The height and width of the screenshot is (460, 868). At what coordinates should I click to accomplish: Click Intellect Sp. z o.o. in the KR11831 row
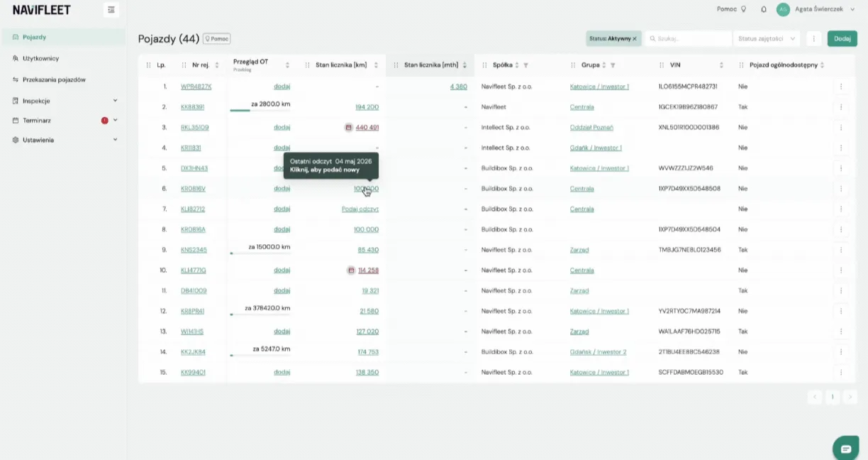[x=507, y=148]
